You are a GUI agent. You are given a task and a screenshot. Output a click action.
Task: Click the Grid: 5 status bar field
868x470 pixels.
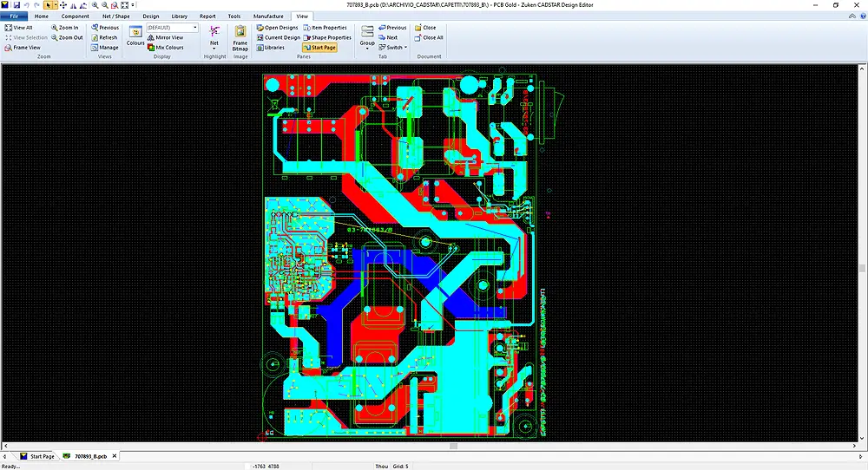(401, 467)
